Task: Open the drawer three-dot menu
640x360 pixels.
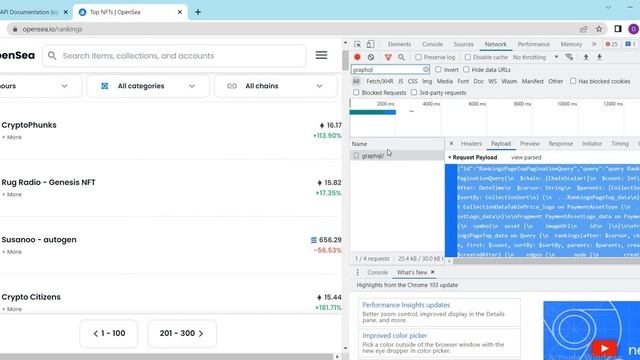Action: coord(358,272)
